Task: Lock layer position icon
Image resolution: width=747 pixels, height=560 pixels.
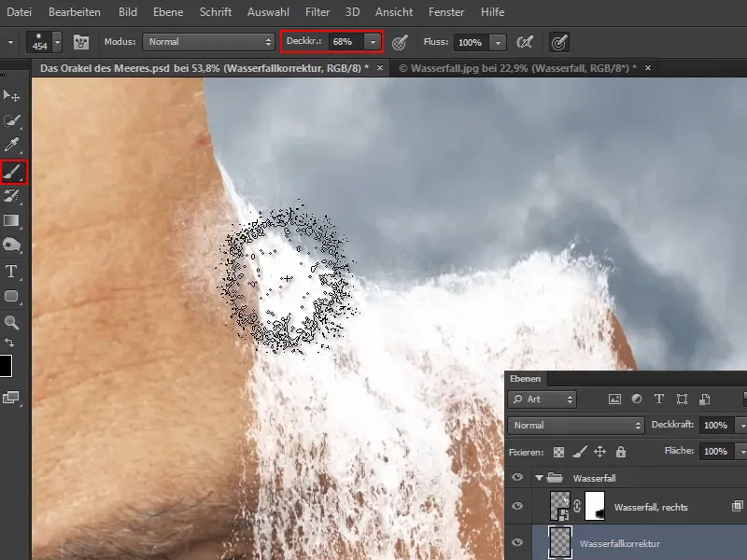Action: click(599, 452)
